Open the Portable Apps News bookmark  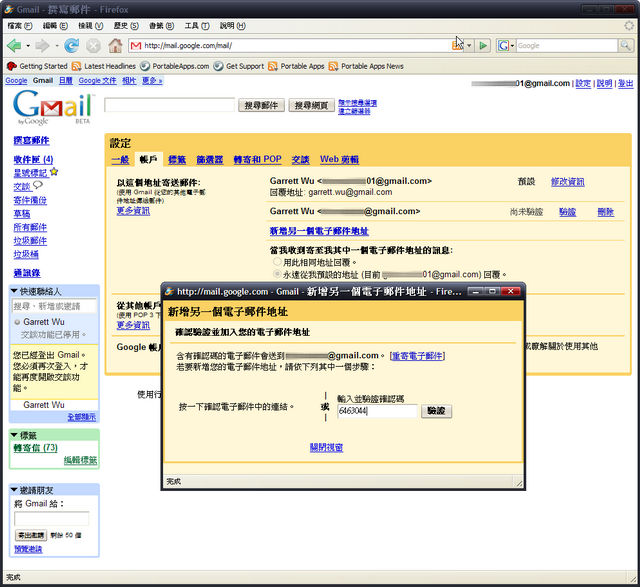pyautogui.click(x=366, y=66)
